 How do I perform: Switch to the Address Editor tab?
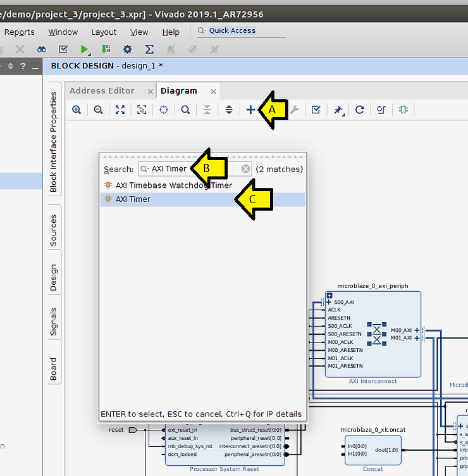pyautogui.click(x=102, y=91)
